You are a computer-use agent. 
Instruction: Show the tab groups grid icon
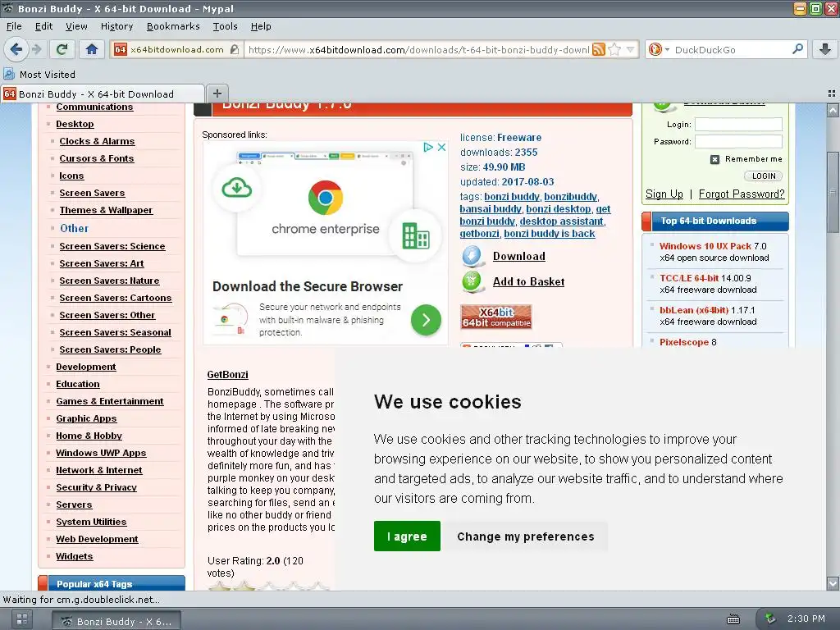[x=832, y=94]
